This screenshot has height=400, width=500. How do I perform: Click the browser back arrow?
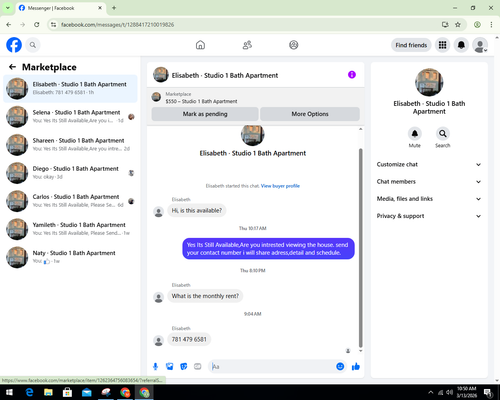pyautogui.click(x=9, y=25)
